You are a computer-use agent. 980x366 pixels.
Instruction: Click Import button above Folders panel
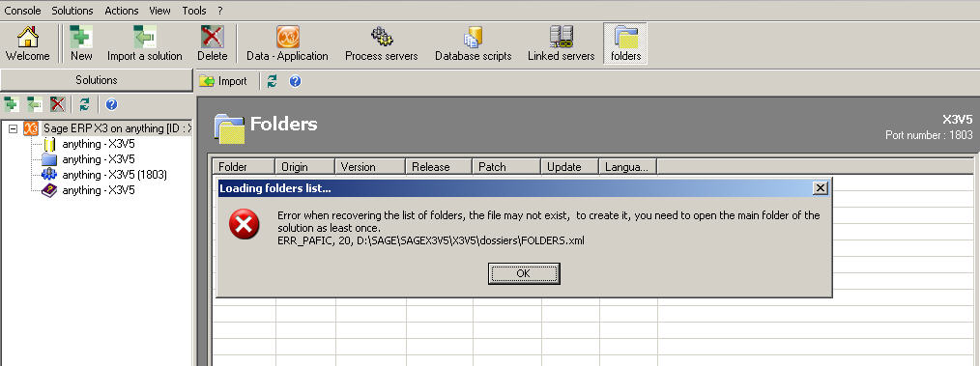pyautogui.click(x=223, y=81)
